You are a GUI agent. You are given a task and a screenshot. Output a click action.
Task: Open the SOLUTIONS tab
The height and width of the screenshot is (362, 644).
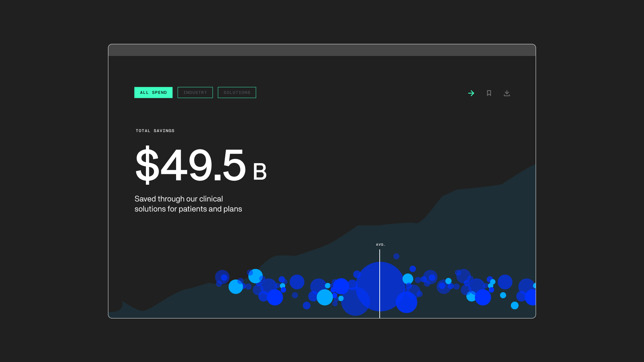[237, 93]
